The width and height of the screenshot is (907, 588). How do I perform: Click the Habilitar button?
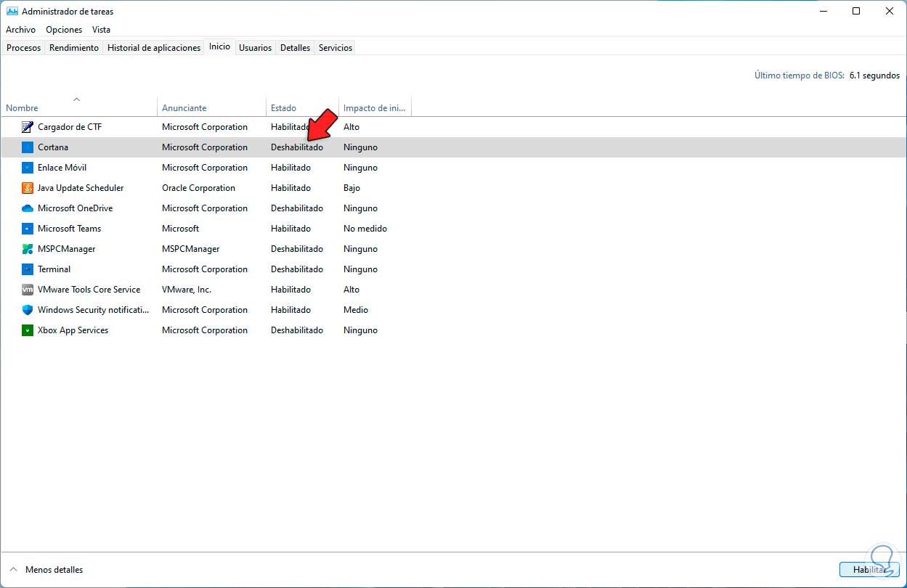coord(869,570)
